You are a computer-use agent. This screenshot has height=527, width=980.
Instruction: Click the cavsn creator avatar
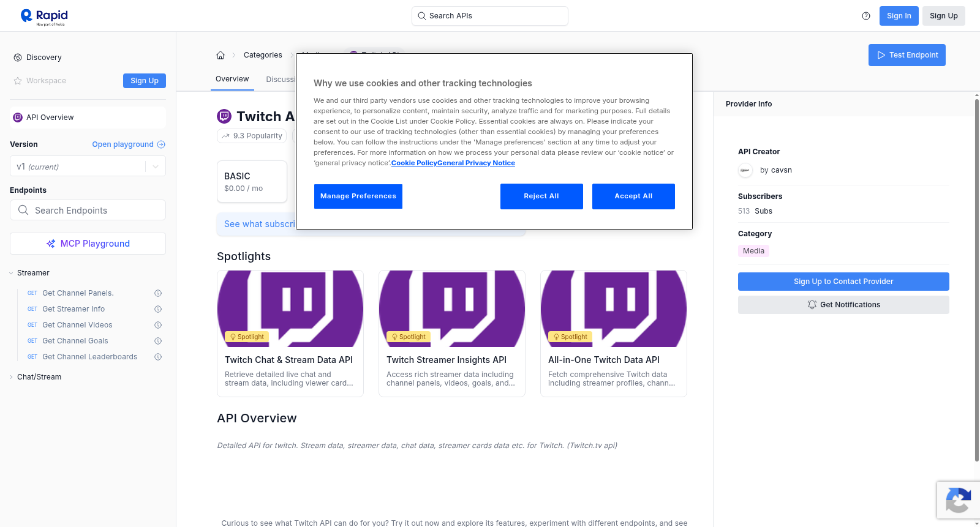745,170
